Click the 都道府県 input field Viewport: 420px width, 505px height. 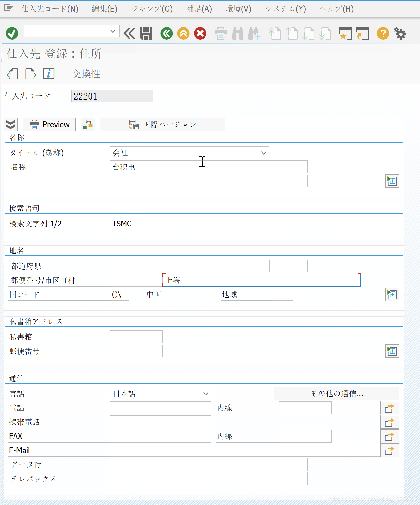[189, 266]
